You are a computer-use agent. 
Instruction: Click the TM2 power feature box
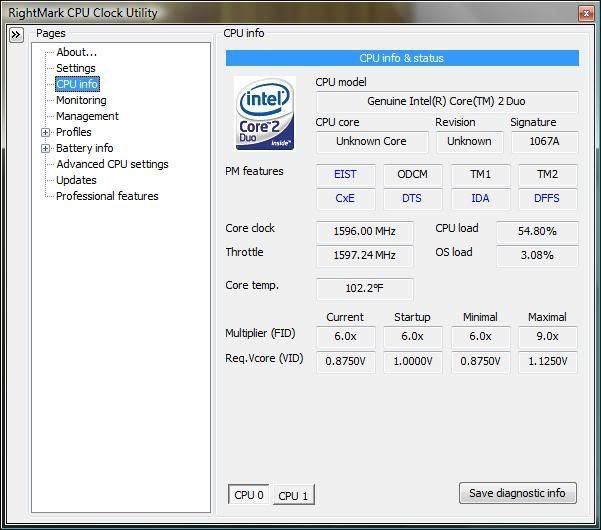[547, 174]
